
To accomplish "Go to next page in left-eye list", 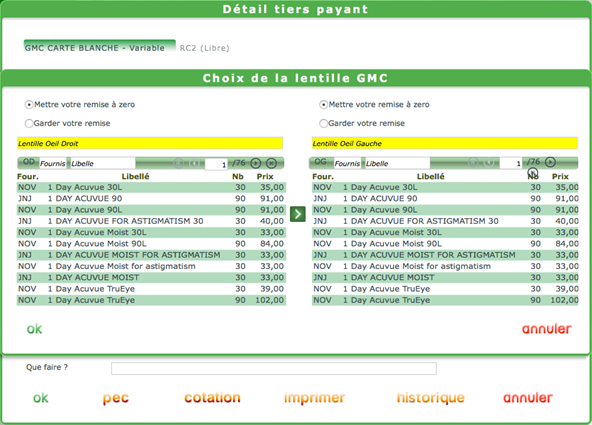I will (550, 162).
